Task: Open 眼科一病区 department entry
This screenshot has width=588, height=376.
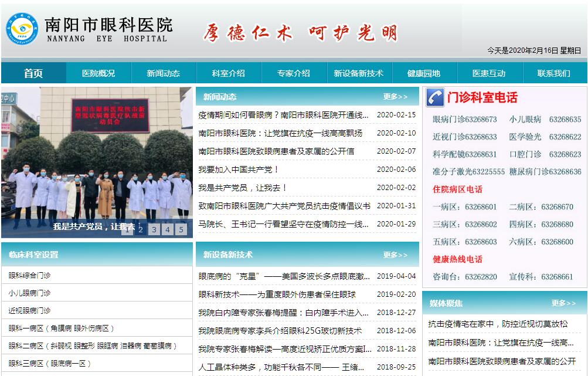Action: [x=62, y=328]
